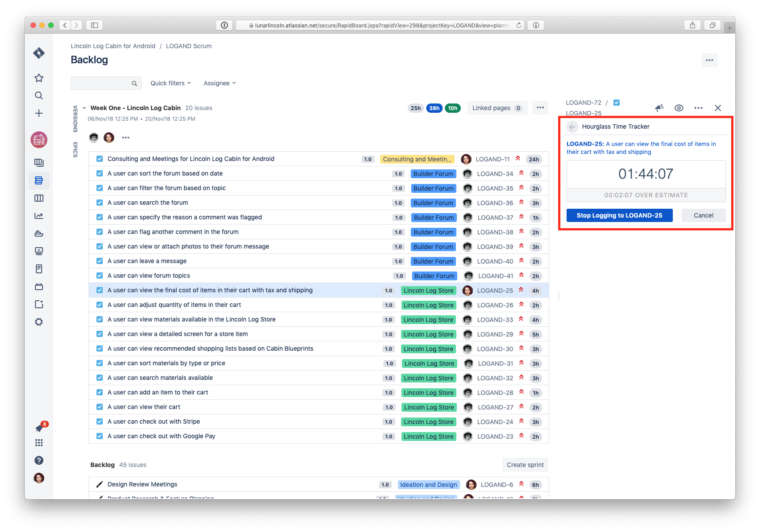
Task: Open Starred and recent star icon
Action: (x=39, y=78)
